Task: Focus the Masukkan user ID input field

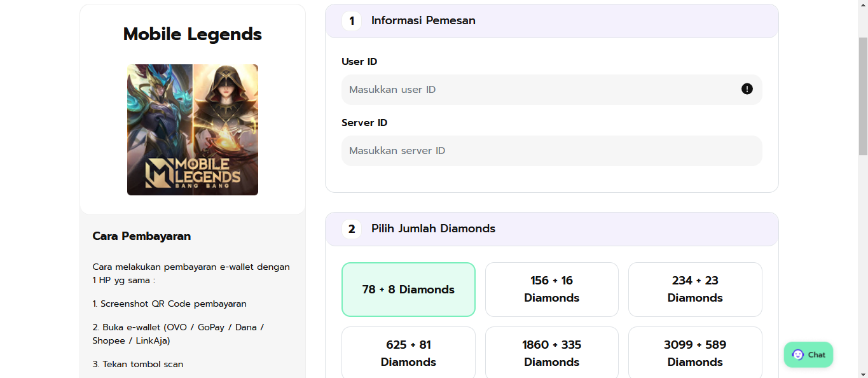Action: coord(552,90)
